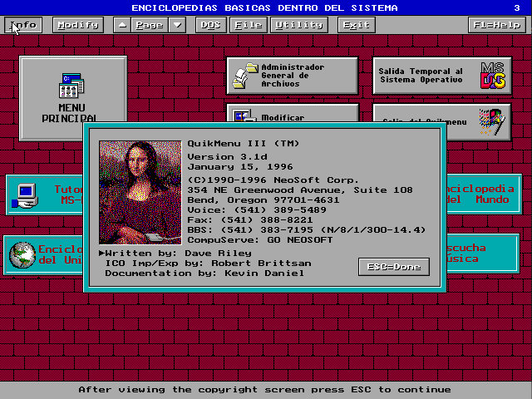Click the 'QuikMenu III (TM)' title text
Screen dimensions: 532x399
[244, 144]
